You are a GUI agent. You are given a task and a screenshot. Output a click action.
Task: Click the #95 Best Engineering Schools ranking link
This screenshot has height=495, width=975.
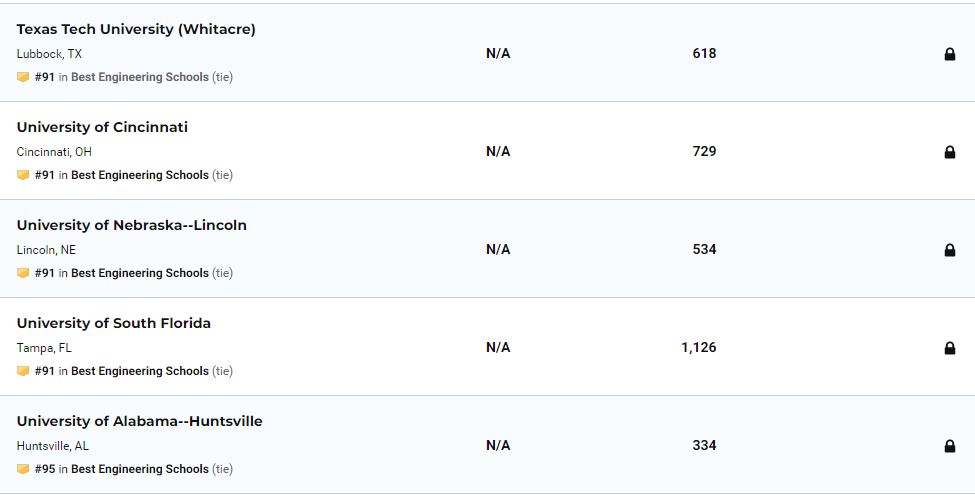pyautogui.click(x=140, y=469)
